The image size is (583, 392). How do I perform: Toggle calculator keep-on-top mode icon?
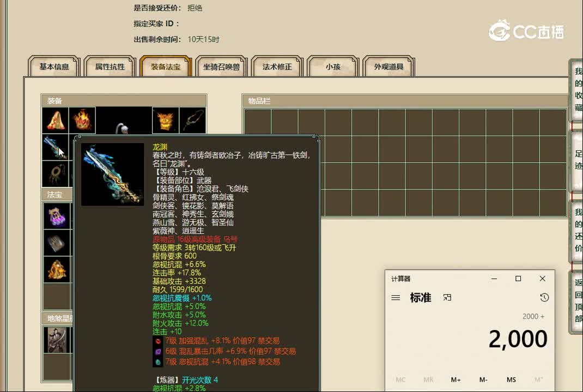coord(447,297)
